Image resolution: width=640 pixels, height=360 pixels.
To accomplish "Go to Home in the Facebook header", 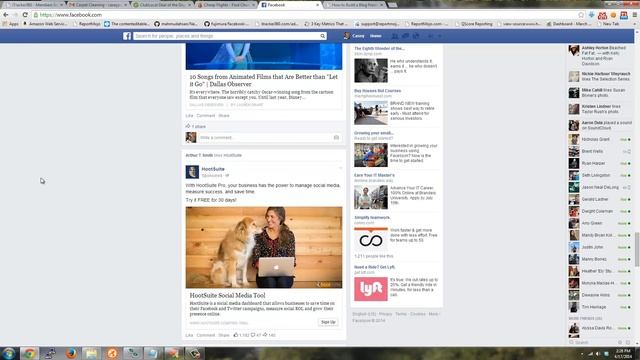I will point(376,36).
